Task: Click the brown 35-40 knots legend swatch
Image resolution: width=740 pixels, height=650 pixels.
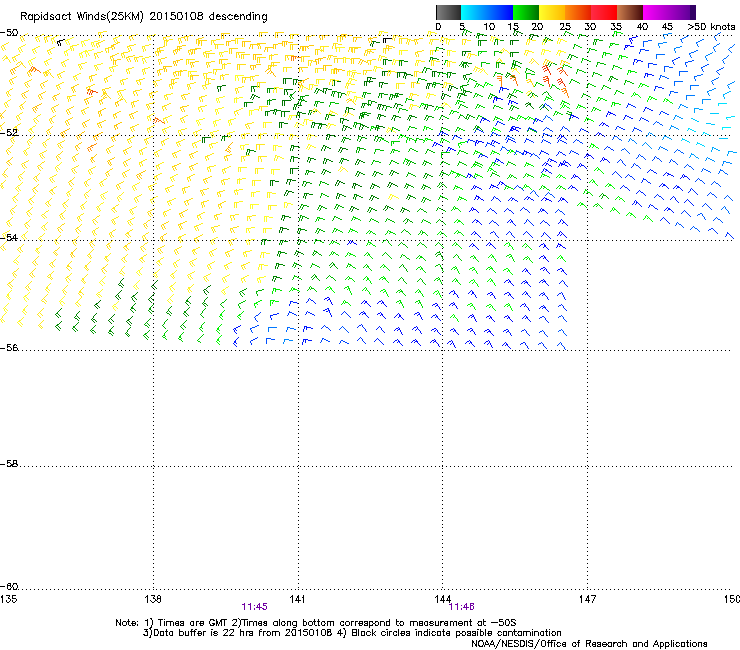Action: (630, 12)
